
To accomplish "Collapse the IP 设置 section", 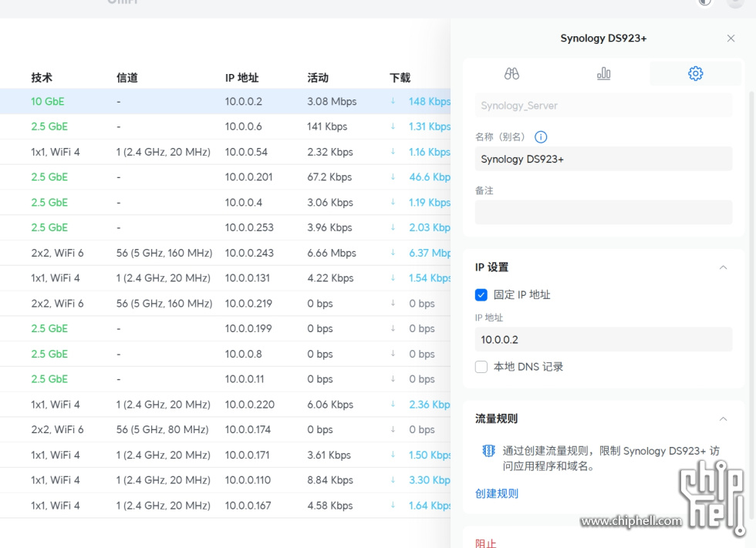I will (x=724, y=267).
